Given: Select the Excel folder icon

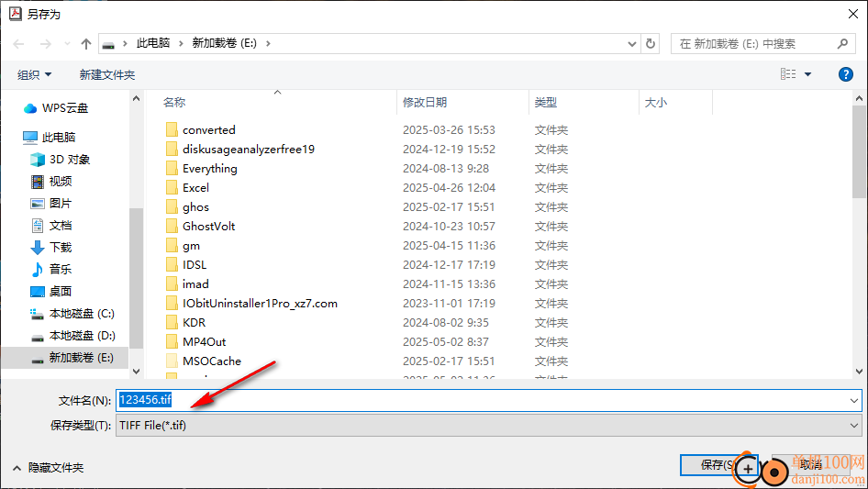Looking at the screenshot, I should pyautogui.click(x=172, y=188).
